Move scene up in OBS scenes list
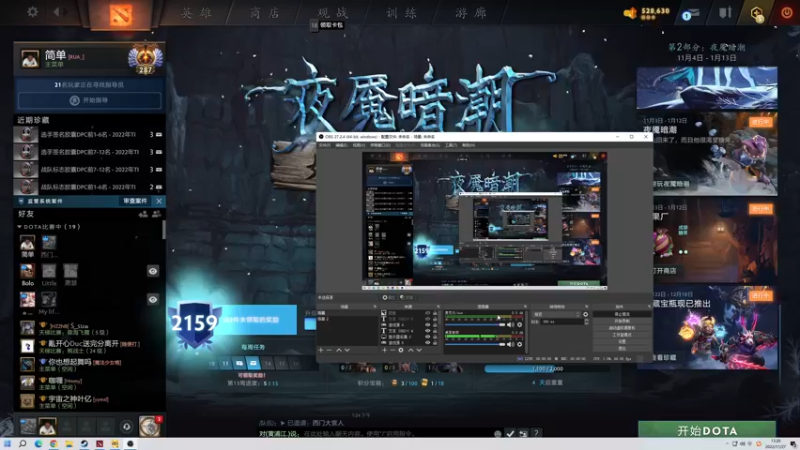 click(339, 350)
